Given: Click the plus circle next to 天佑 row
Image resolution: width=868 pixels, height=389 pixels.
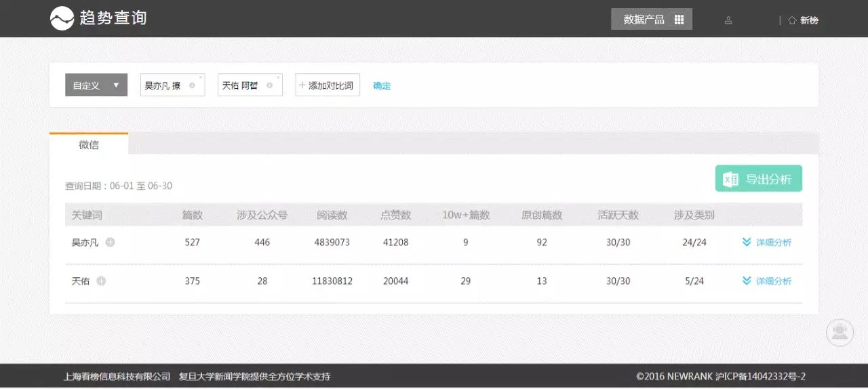Looking at the screenshot, I should click(101, 281).
